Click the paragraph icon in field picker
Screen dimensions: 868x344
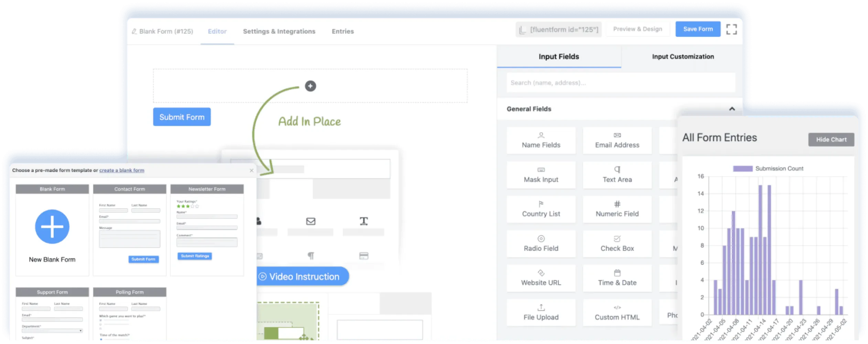pyautogui.click(x=311, y=256)
